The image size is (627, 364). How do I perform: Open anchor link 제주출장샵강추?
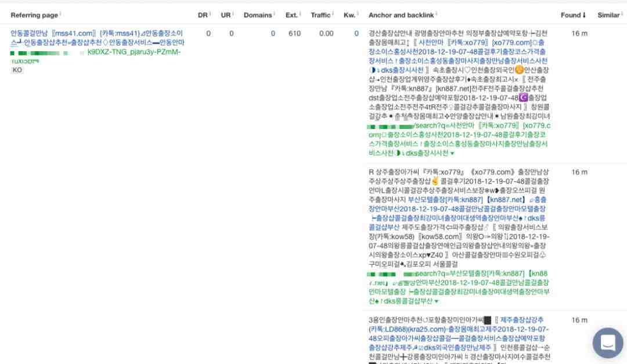click(x=458, y=334)
